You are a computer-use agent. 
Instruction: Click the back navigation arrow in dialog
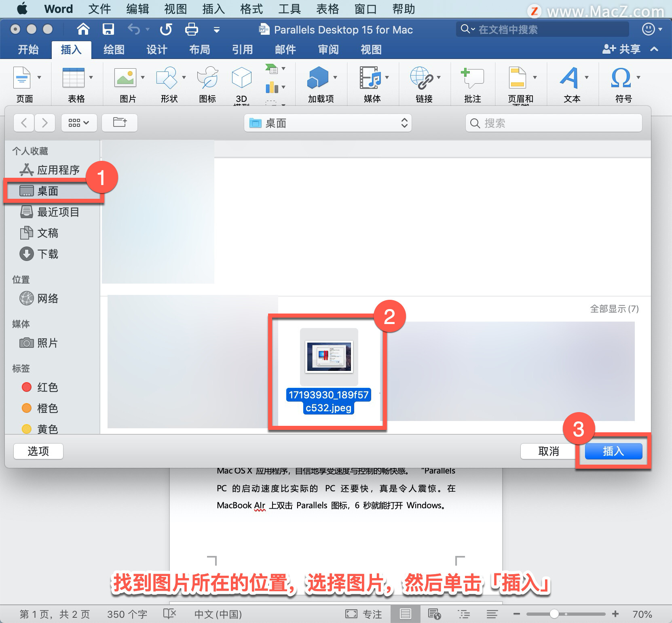pos(24,122)
